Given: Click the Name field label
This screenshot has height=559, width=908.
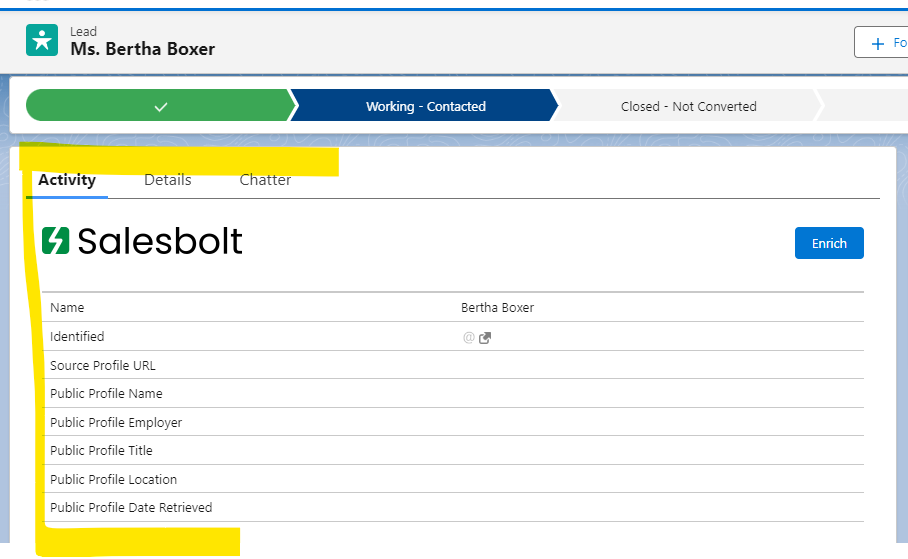Looking at the screenshot, I should point(67,308).
